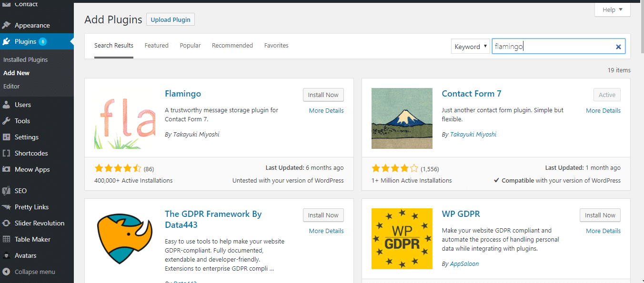The height and width of the screenshot is (283, 644).
Task: Click the Yoast SEO icon
Action: pos(6,191)
